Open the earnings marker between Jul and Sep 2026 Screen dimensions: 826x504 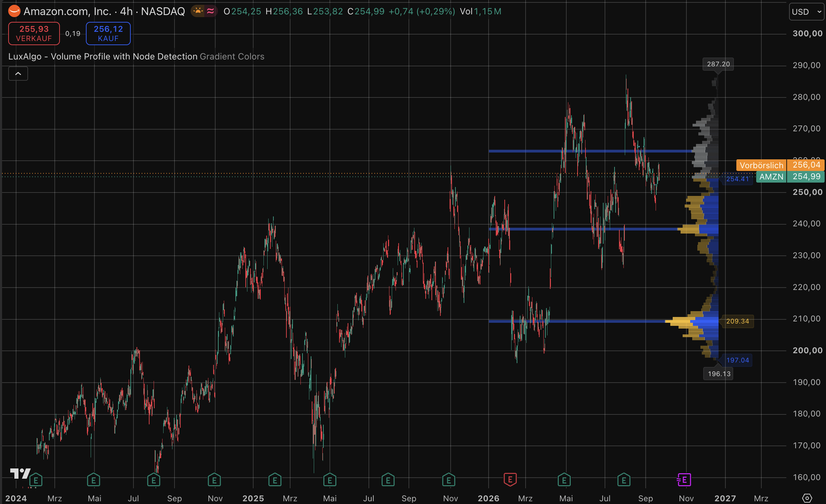coord(624,480)
